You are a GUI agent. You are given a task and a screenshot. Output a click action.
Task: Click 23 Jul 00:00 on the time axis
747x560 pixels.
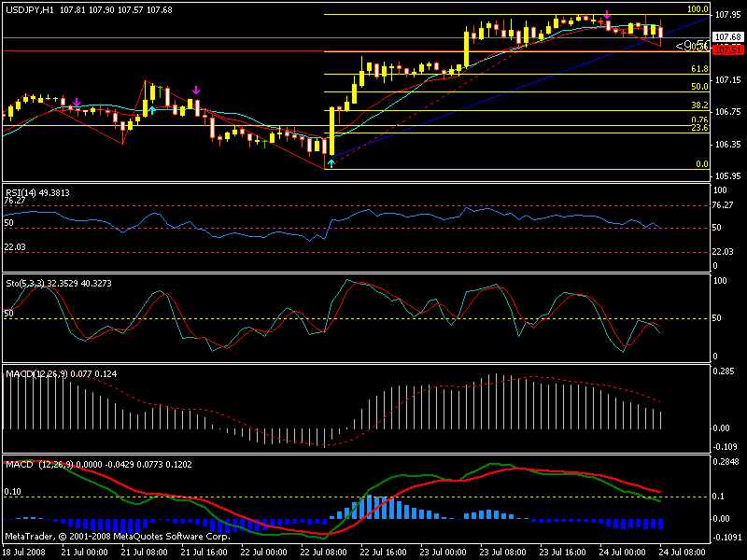click(x=444, y=553)
